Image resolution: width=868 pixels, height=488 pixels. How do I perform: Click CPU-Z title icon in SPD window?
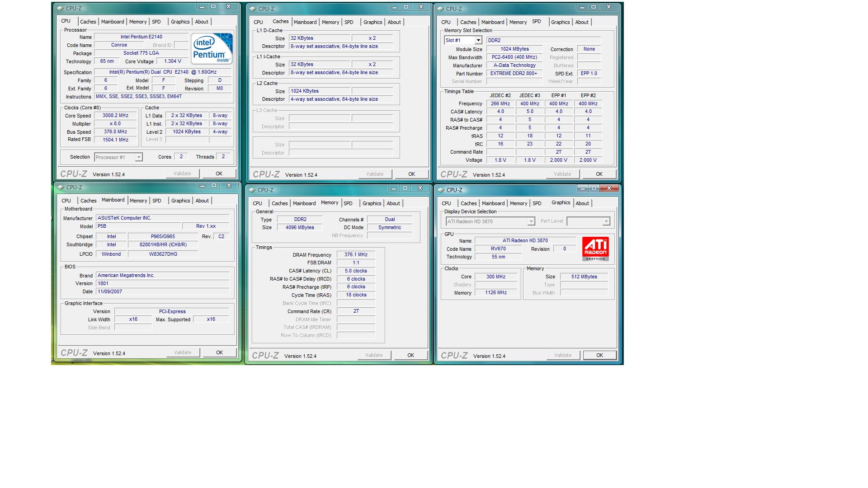coord(441,9)
